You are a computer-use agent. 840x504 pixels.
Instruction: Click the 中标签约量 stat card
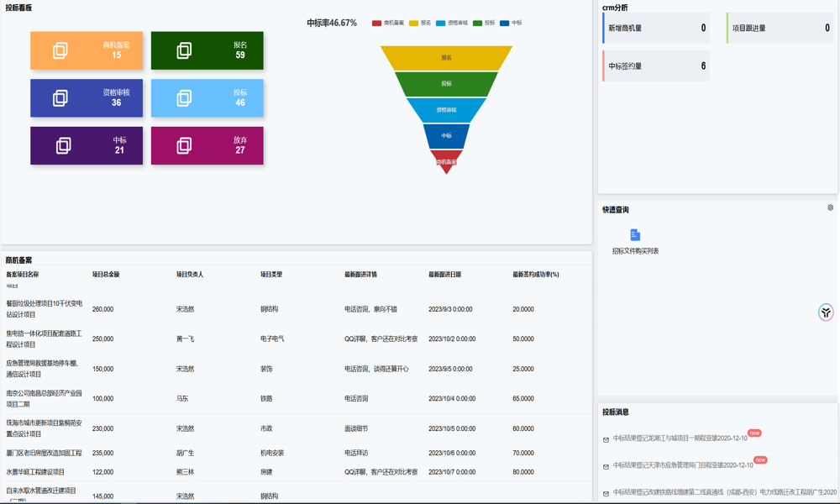click(x=656, y=66)
